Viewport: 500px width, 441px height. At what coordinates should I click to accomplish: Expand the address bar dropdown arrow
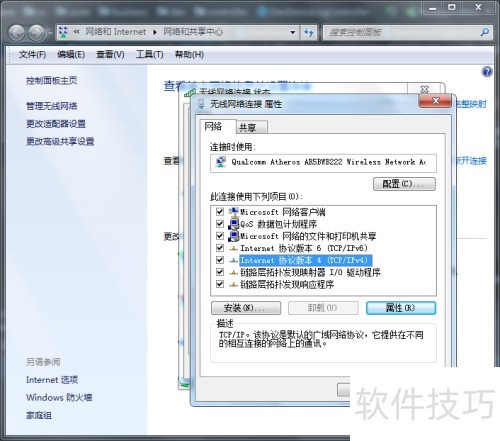click(x=293, y=32)
